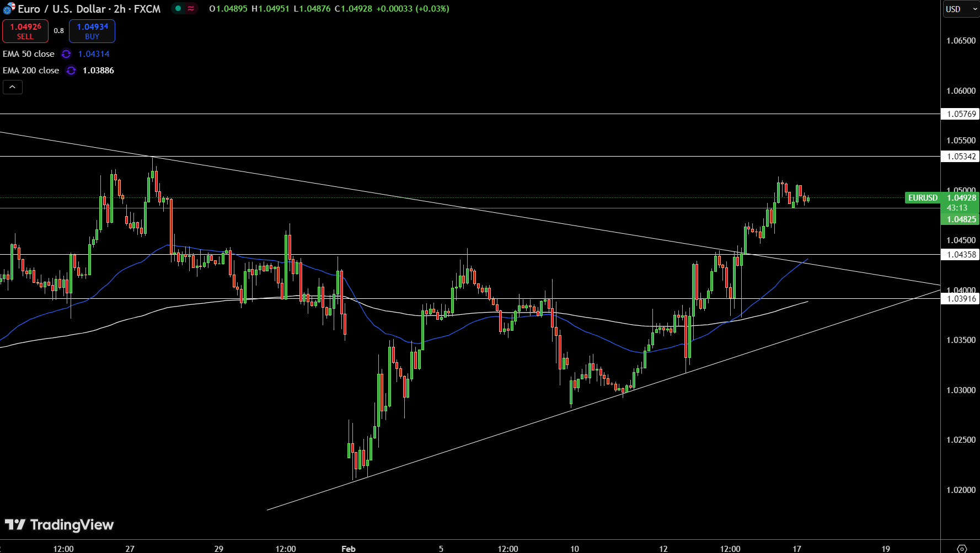Click the 43:13 bar countdown timer
The width and height of the screenshot is (980, 553).
tap(957, 208)
